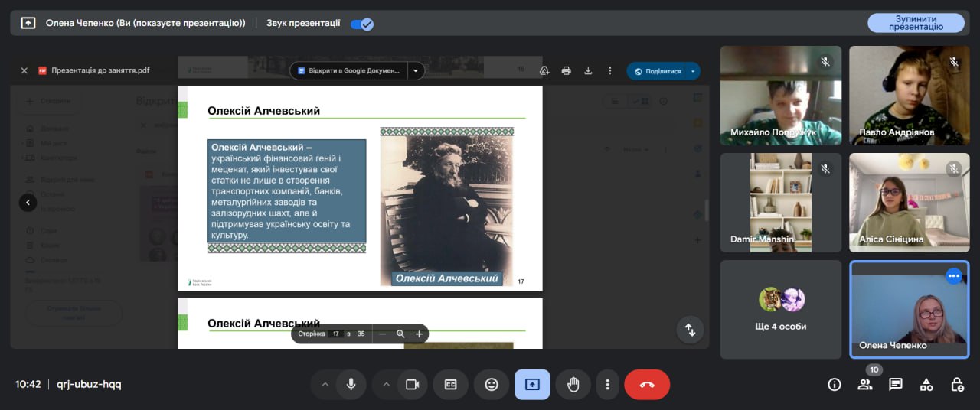Click the zoom in plus button

pos(419,334)
